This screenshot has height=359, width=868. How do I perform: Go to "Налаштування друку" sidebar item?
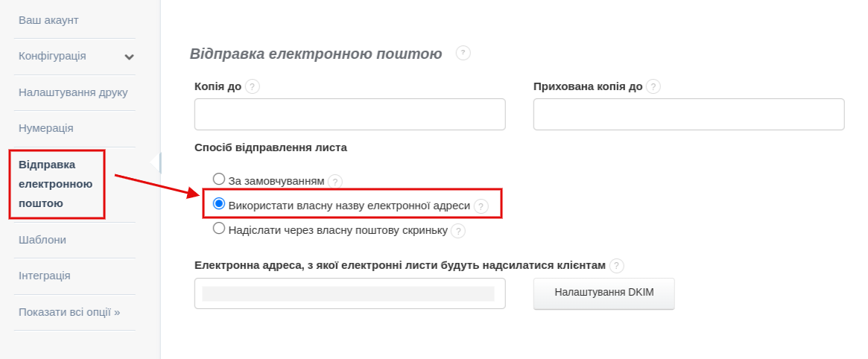point(73,92)
